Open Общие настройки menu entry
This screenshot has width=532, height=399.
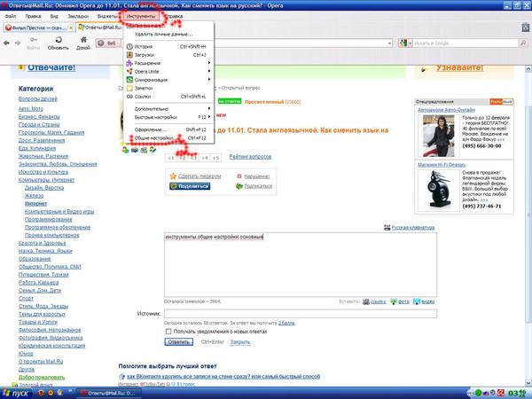click(x=168, y=138)
